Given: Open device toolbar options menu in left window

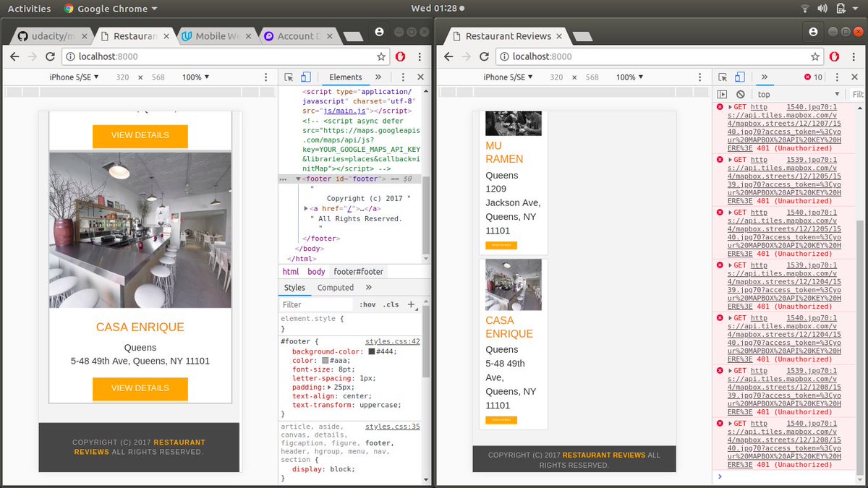Looking at the screenshot, I should tap(267, 77).
